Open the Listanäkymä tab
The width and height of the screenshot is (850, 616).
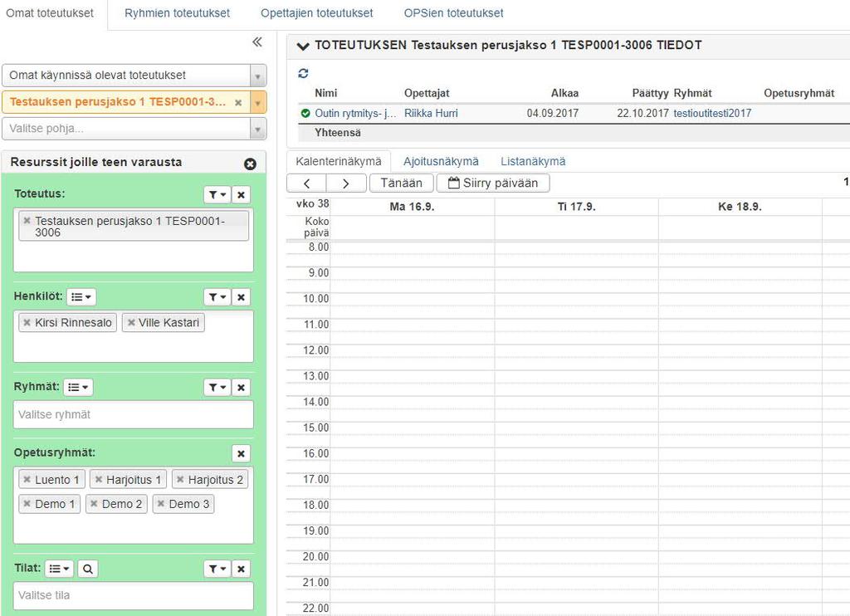[533, 161]
